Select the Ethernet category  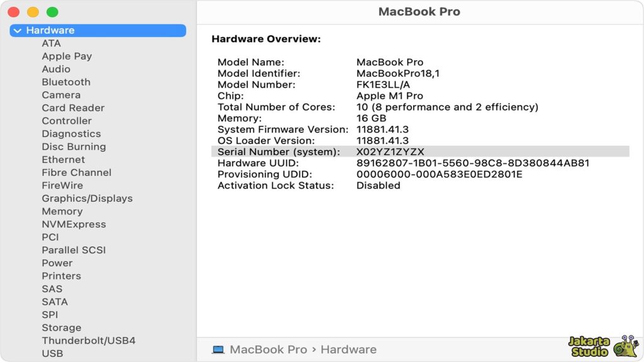(x=63, y=159)
